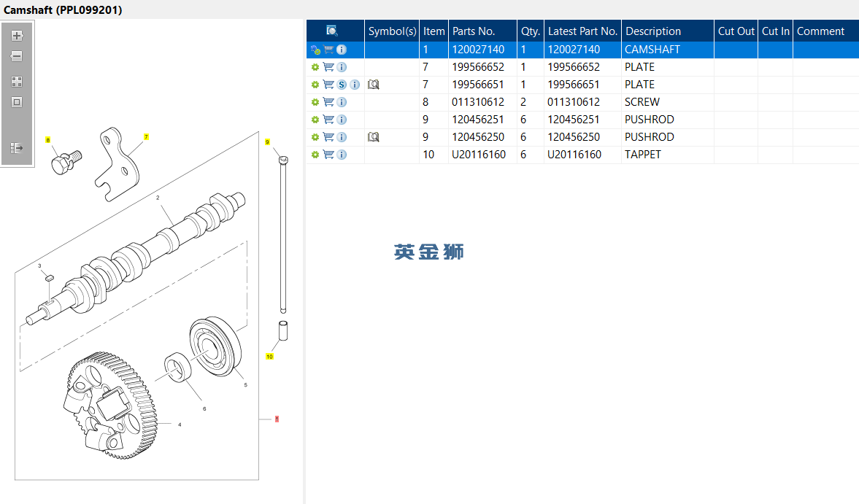859x504 pixels.
Task: Click gear icon for PLATE 199566651
Action: click(315, 85)
